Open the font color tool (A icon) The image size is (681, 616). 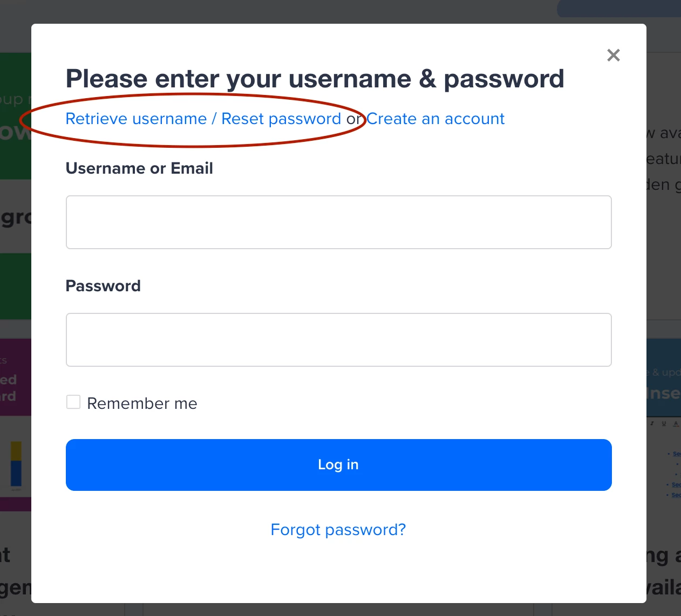676,423
